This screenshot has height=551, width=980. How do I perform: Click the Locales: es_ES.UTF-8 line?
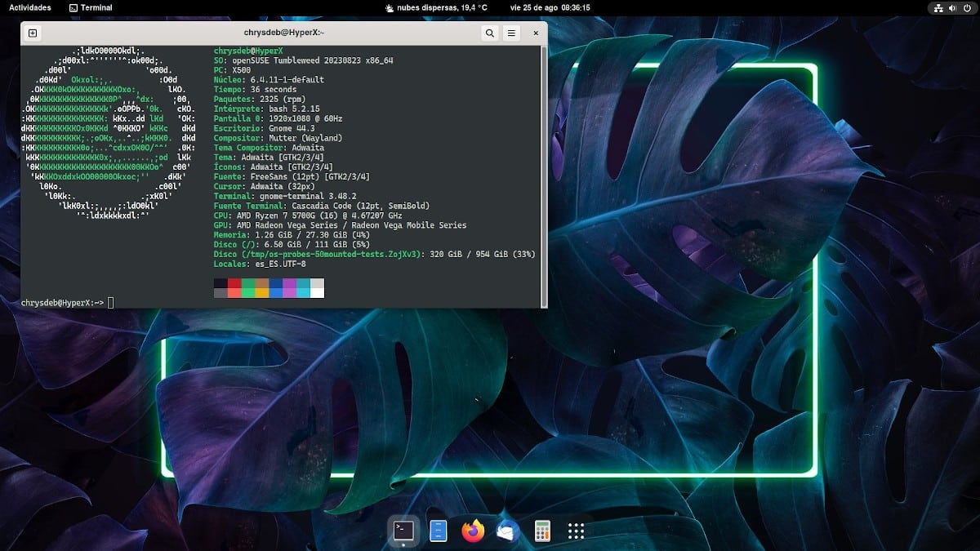pyautogui.click(x=260, y=264)
